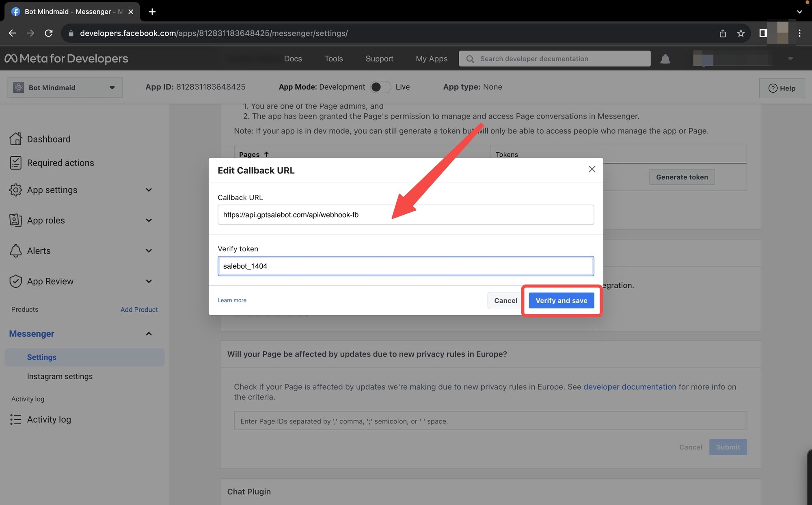Open notifications bell icon

coord(665,59)
